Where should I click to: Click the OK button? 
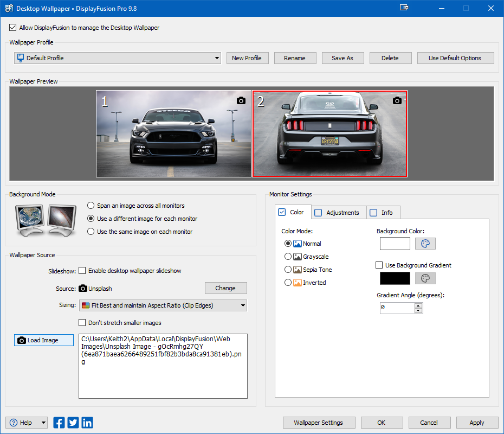382,423
